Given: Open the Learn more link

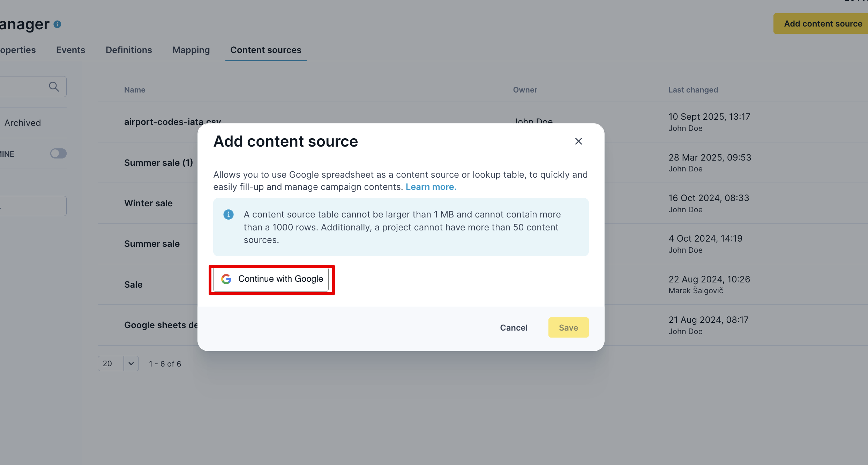Looking at the screenshot, I should coord(431,187).
